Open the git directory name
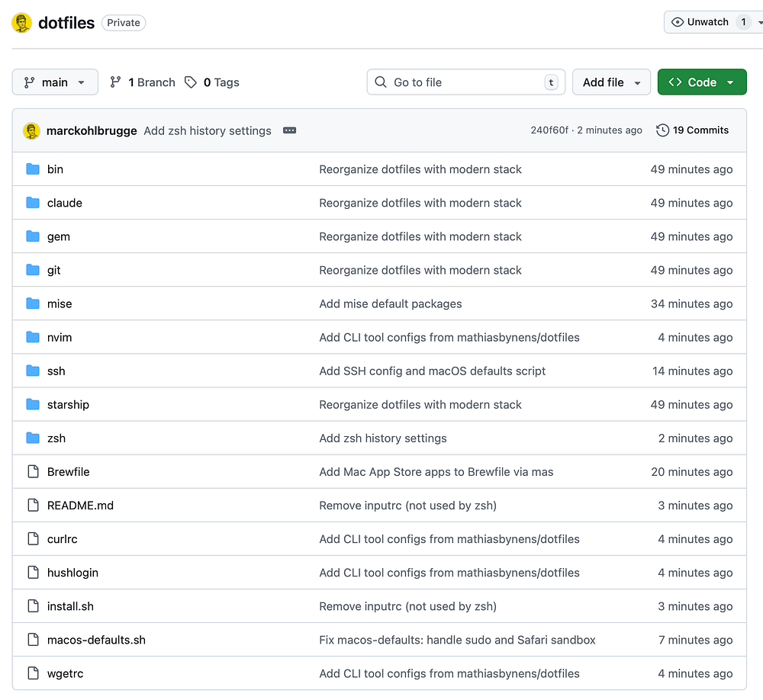The width and height of the screenshot is (763, 700). pos(53,271)
